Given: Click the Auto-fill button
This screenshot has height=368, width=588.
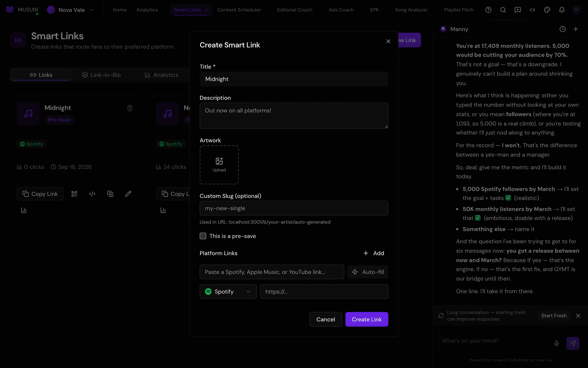Looking at the screenshot, I should 368,272.
